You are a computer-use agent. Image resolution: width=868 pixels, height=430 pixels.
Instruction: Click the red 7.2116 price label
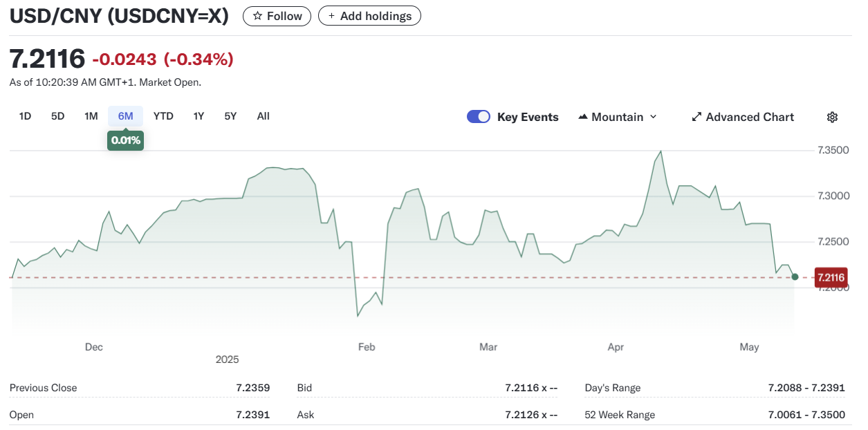pyautogui.click(x=829, y=277)
